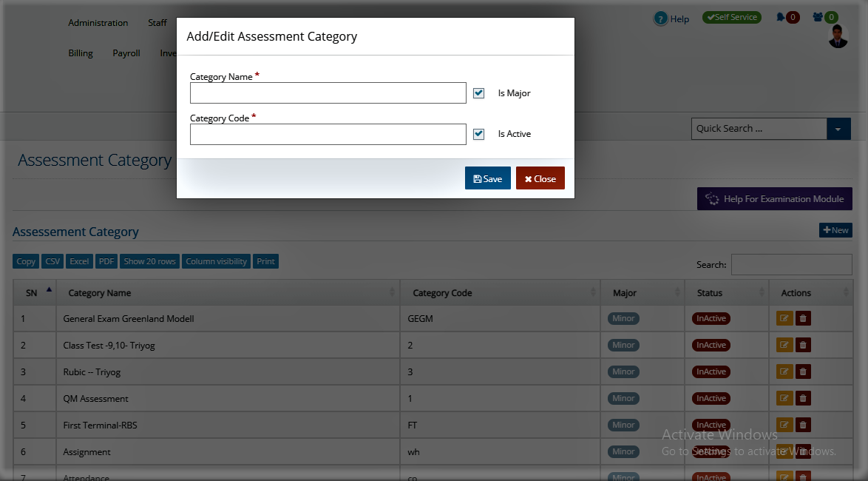
Task: Open the Payroll menu
Action: [126, 53]
